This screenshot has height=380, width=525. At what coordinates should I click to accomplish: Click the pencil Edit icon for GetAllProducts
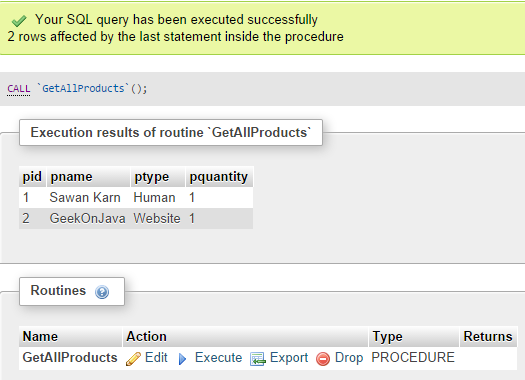coord(133,359)
